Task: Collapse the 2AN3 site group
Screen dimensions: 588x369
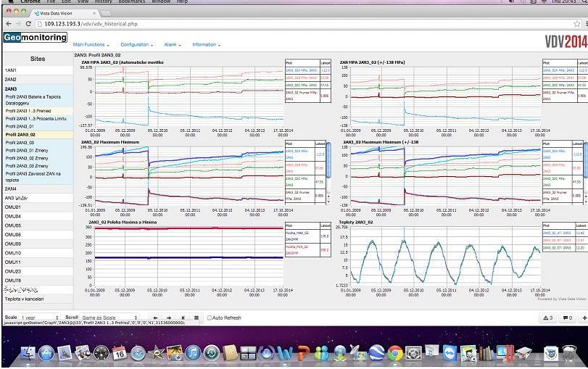Action: [x=38, y=89]
